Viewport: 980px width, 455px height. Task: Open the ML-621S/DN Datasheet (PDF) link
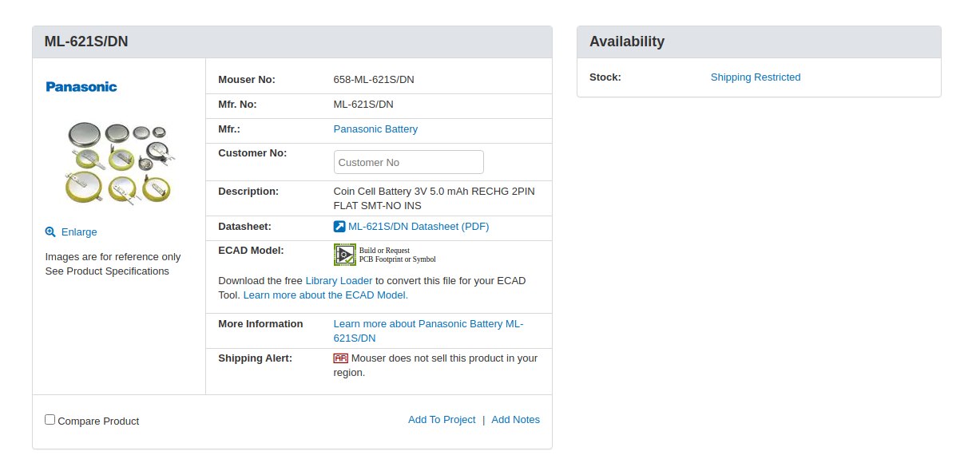click(x=419, y=227)
